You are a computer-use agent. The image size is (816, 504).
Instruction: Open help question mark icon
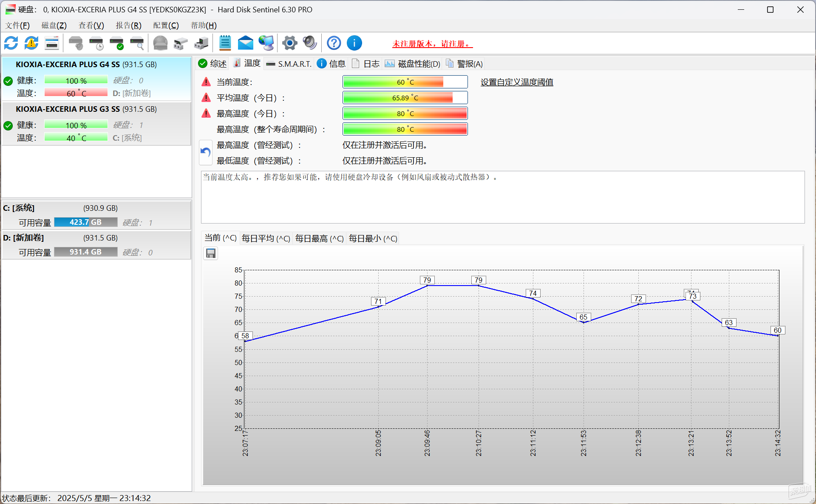coord(334,43)
